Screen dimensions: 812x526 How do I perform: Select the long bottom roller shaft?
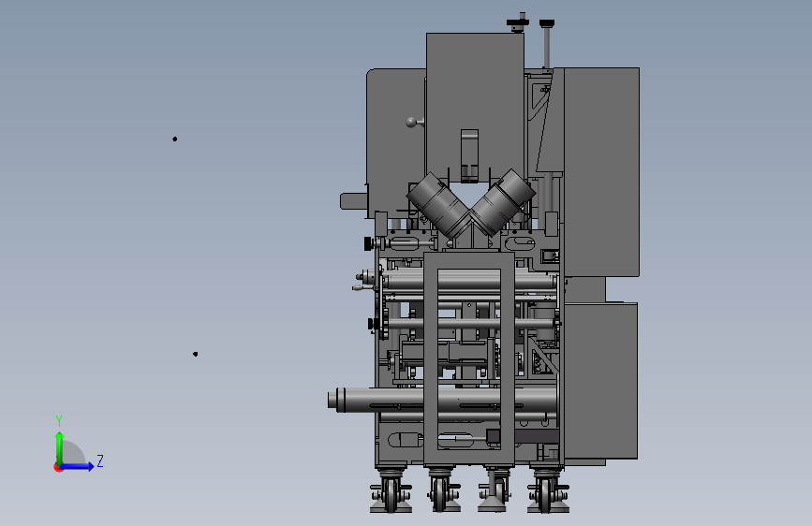point(443,400)
